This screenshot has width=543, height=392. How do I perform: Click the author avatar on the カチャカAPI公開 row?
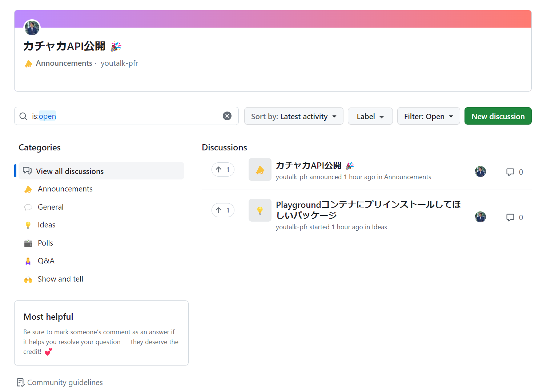[x=480, y=171]
